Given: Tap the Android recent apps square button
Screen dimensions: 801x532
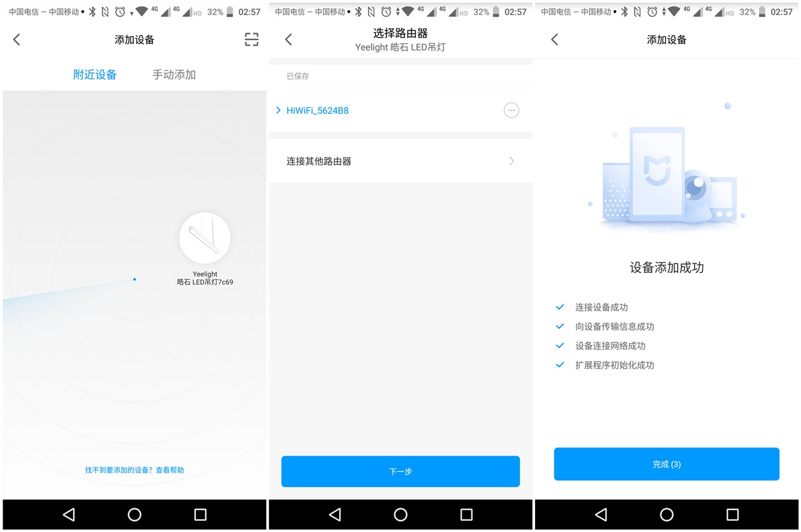Looking at the screenshot, I should click(x=200, y=514).
